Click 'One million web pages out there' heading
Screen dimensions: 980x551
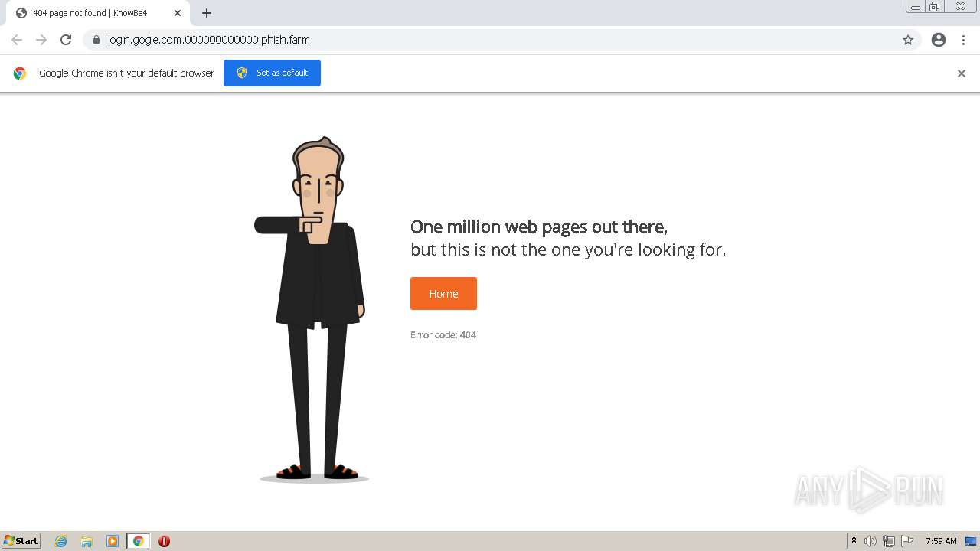coord(539,227)
